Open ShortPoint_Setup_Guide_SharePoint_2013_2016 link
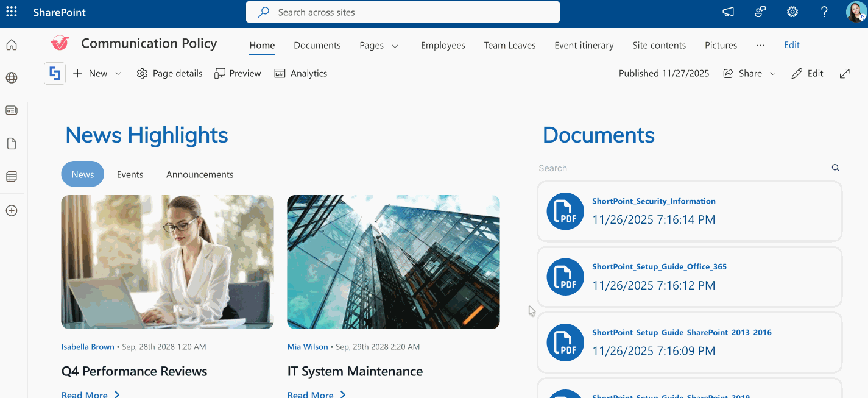Screen dimensions: 868x398 682,333
